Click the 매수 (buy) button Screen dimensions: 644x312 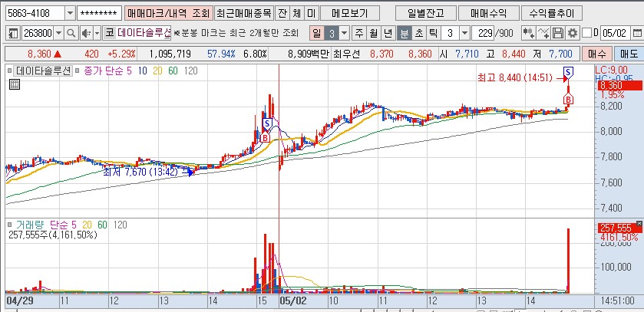pyautogui.click(x=596, y=54)
